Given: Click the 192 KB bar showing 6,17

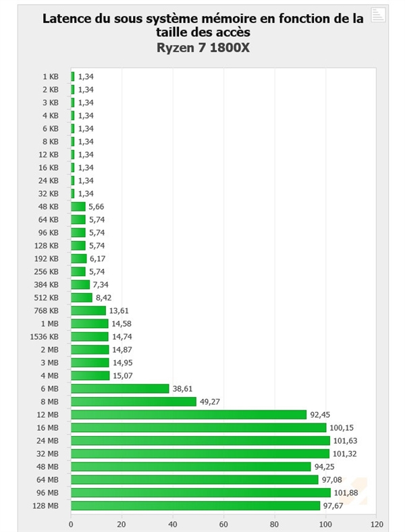Looking at the screenshot, I should click(x=78, y=259).
